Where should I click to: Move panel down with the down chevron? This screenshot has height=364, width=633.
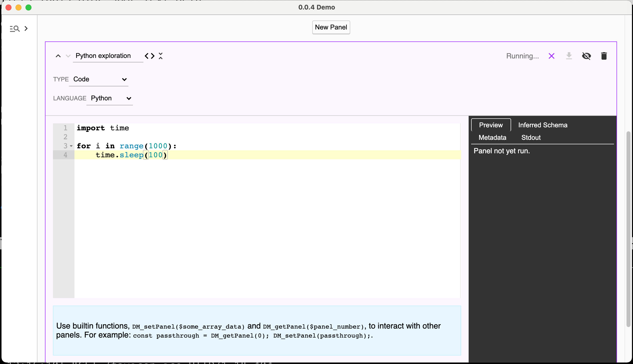(68, 56)
